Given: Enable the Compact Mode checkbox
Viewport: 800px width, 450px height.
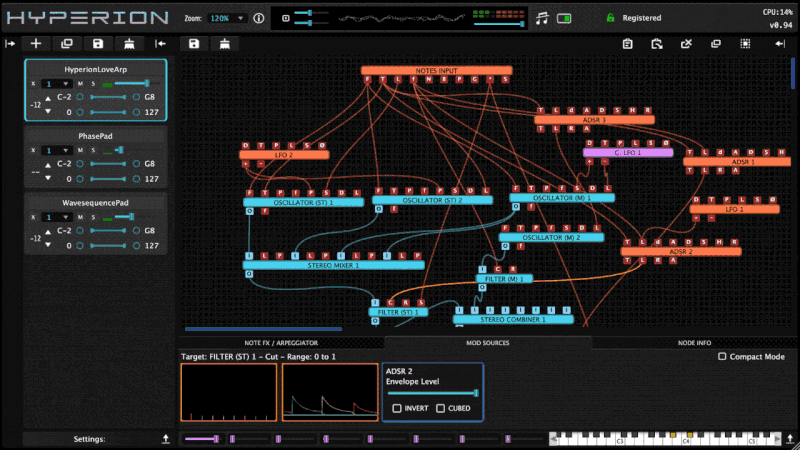Looking at the screenshot, I should [x=723, y=357].
